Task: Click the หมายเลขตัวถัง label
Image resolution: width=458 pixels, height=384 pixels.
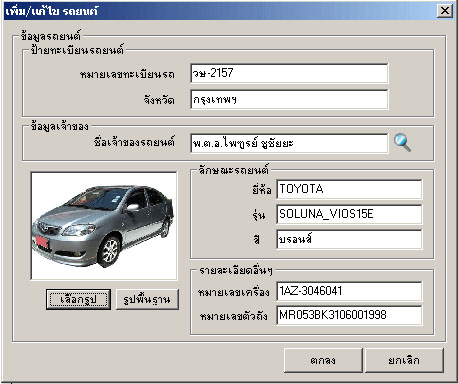Action: point(234,316)
